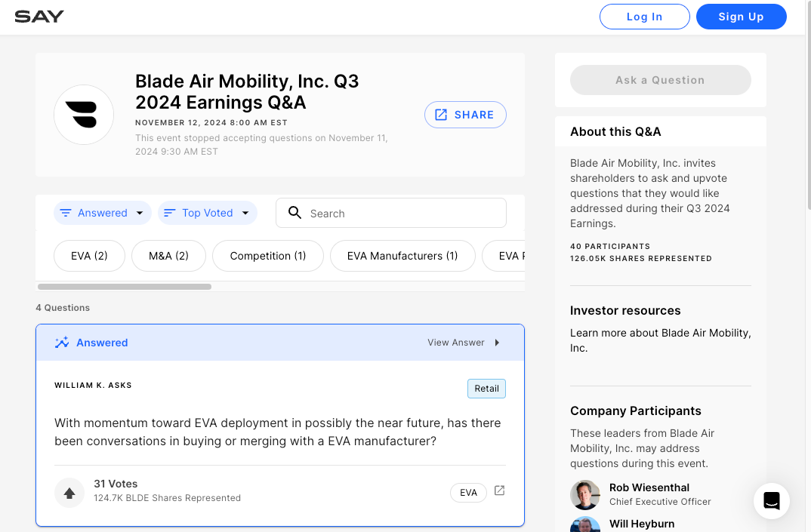811x532 pixels.
Task: Click the page vertical scrollbar
Action: 809,106
